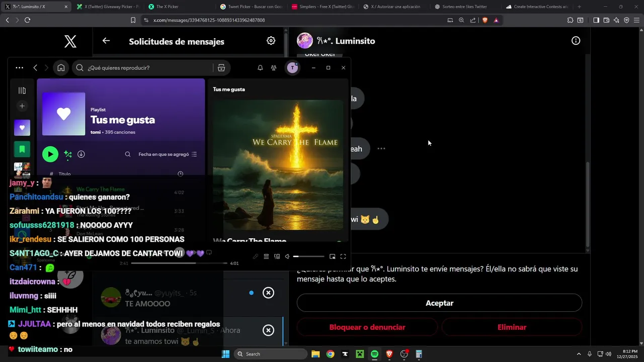
Task: Go to X home via the X logo
Action: tap(70, 41)
